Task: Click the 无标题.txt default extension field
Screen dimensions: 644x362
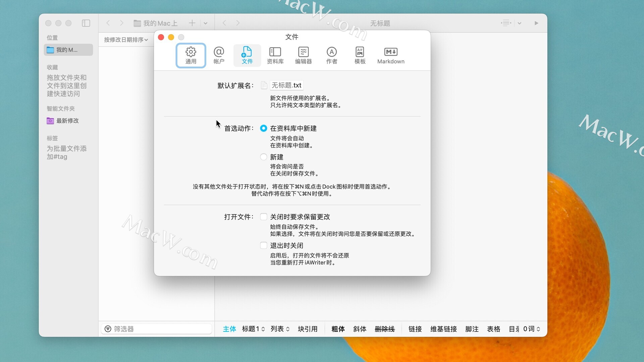Action: click(287, 85)
